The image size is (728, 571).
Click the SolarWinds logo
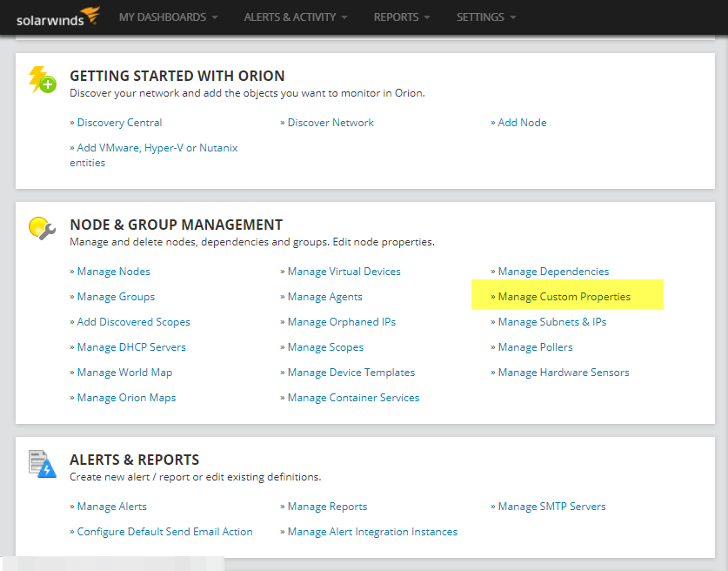click(x=58, y=17)
